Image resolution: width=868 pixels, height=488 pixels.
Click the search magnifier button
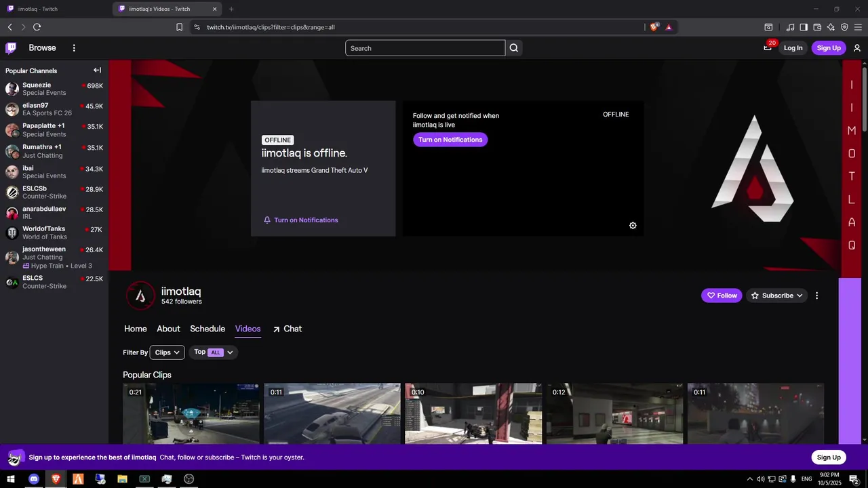514,48
